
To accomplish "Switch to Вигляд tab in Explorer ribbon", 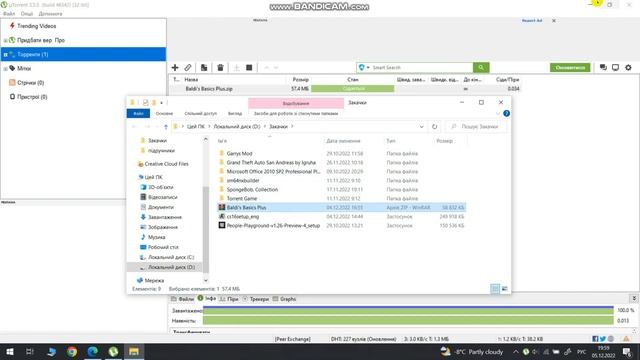I will [x=235, y=113].
